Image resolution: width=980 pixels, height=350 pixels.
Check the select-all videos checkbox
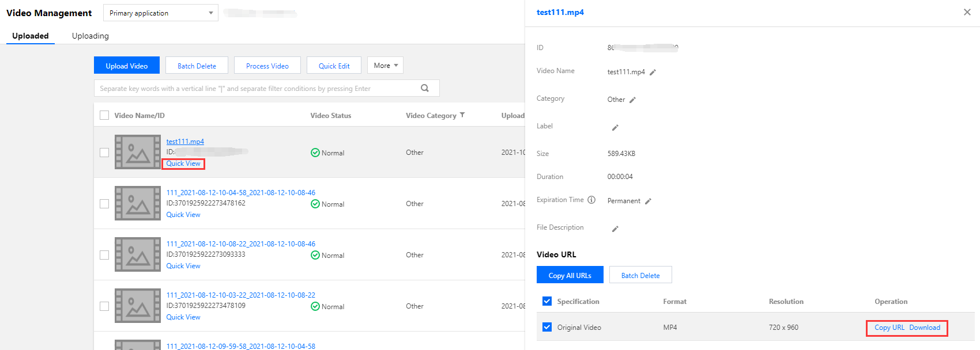(x=104, y=115)
